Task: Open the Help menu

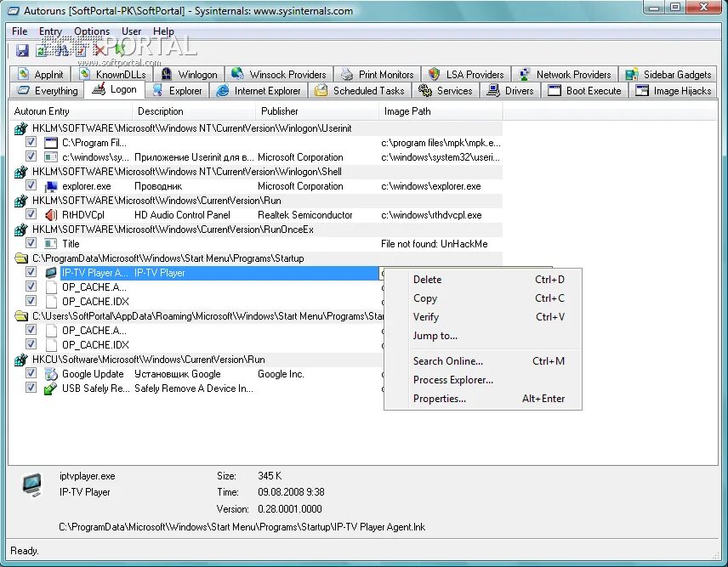Action: [x=163, y=31]
